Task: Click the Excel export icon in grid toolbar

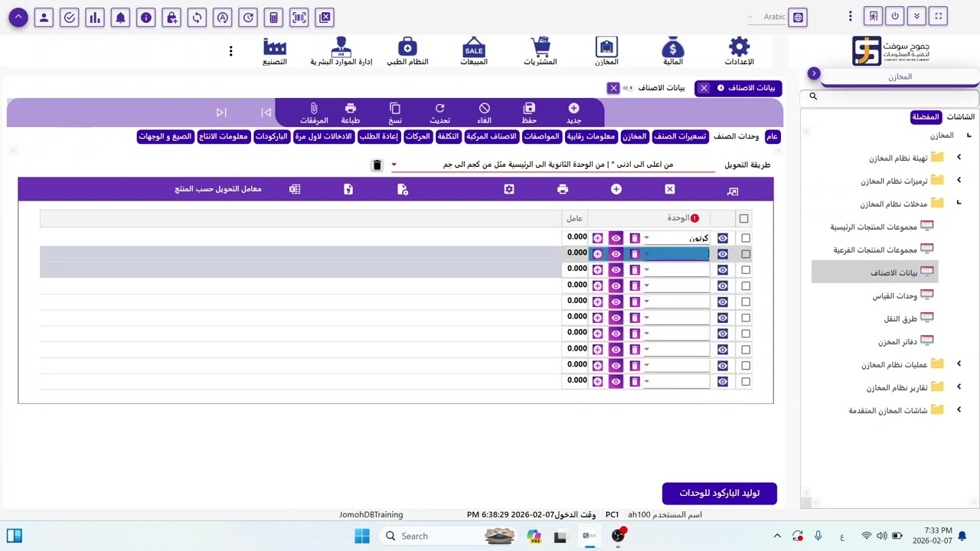Action: pos(295,189)
